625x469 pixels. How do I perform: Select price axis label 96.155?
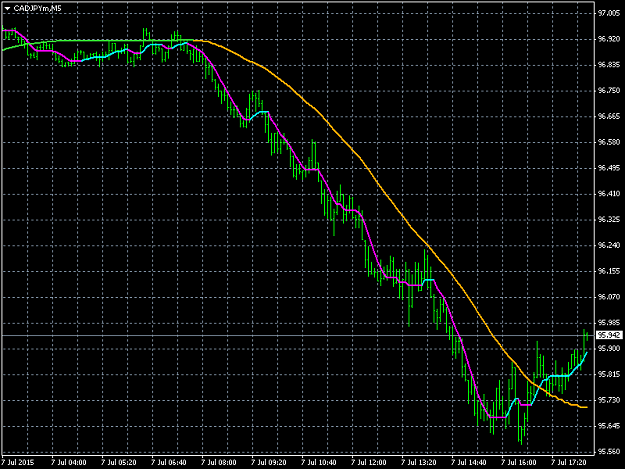point(609,271)
